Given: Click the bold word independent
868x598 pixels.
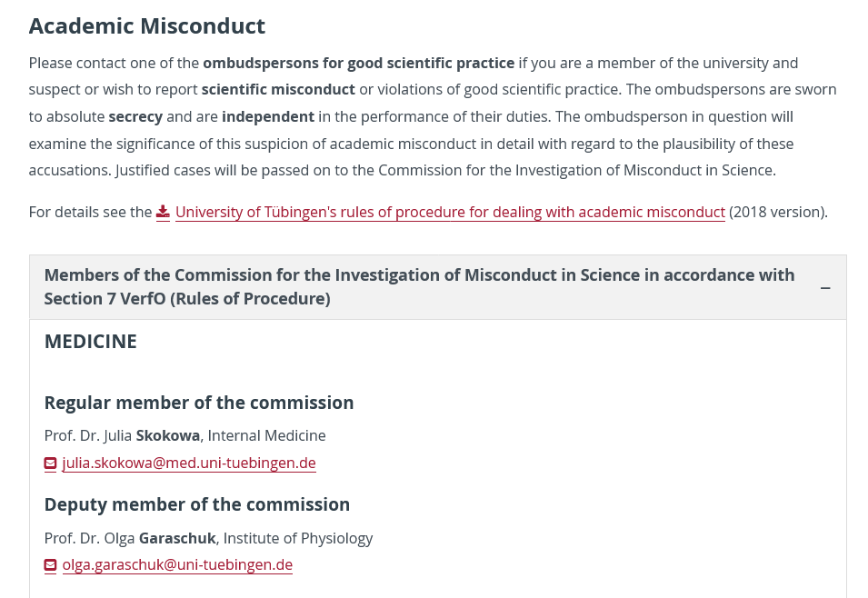Looking at the screenshot, I should (268, 116).
